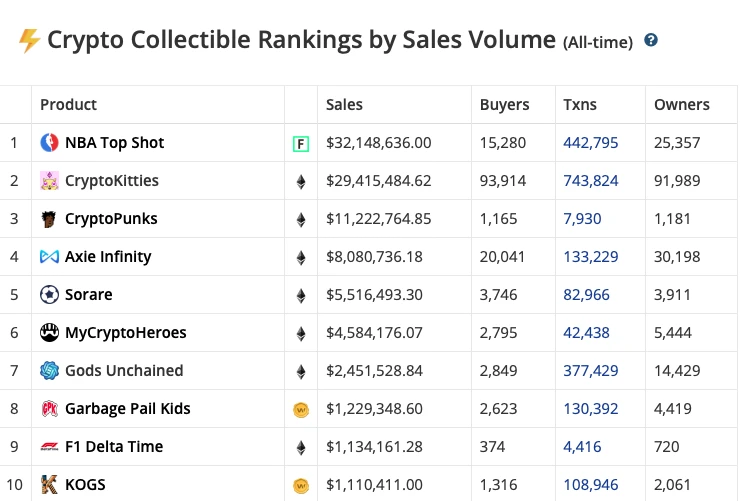The width and height of the screenshot is (742, 501).
Task: Open the Sorare product name link
Action: coord(88,295)
